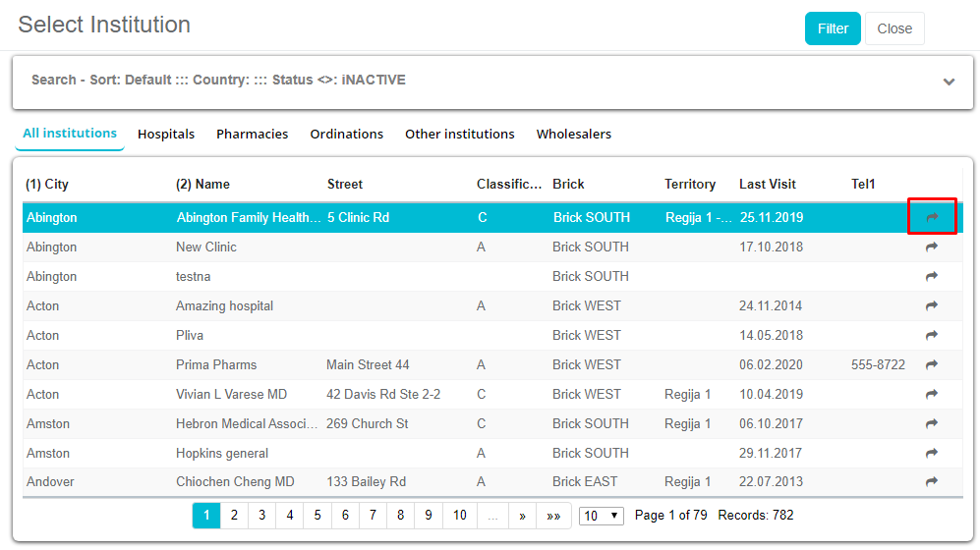The image size is (980, 550).
Task: Open Prima Pharms using its arrow icon
Action: coord(932,364)
